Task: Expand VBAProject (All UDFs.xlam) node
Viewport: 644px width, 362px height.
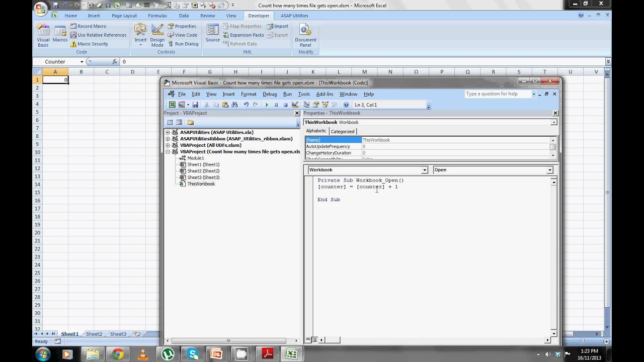Action: point(168,145)
